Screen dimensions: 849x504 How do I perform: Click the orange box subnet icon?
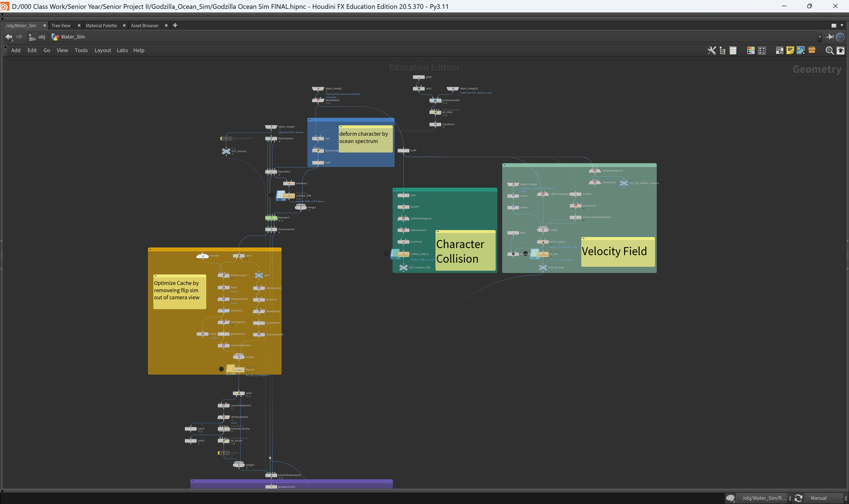(812, 50)
